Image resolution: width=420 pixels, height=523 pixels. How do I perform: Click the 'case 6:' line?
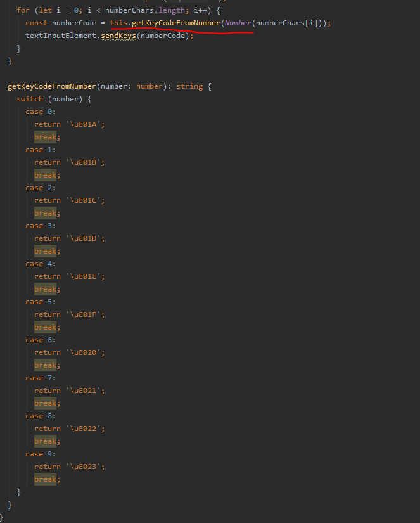41,340
